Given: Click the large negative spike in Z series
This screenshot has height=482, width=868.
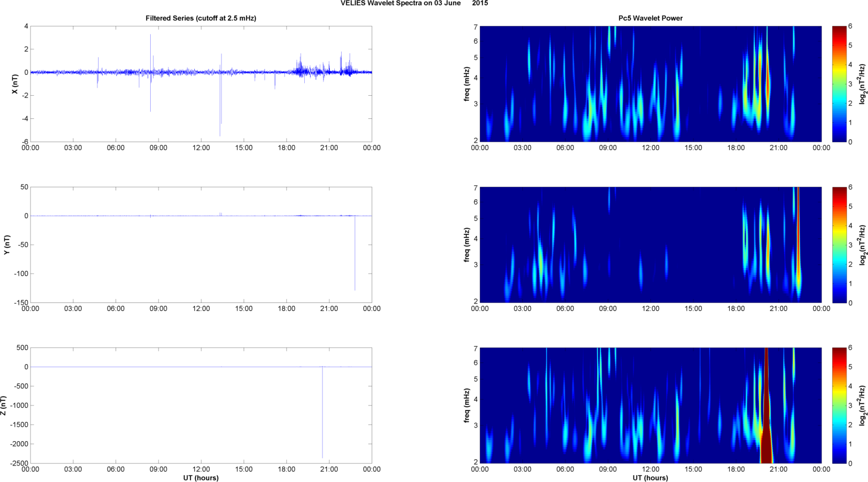Looking at the screenshot, I should click(322, 413).
